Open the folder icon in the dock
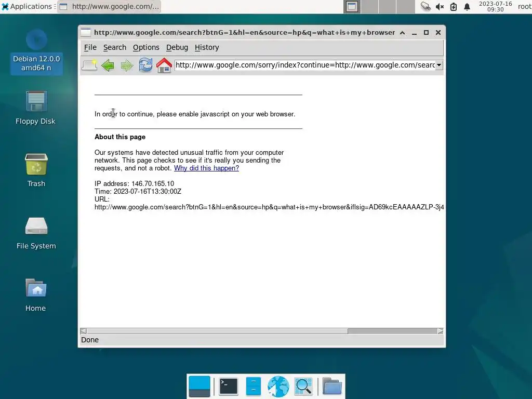 pyautogui.click(x=332, y=387)
